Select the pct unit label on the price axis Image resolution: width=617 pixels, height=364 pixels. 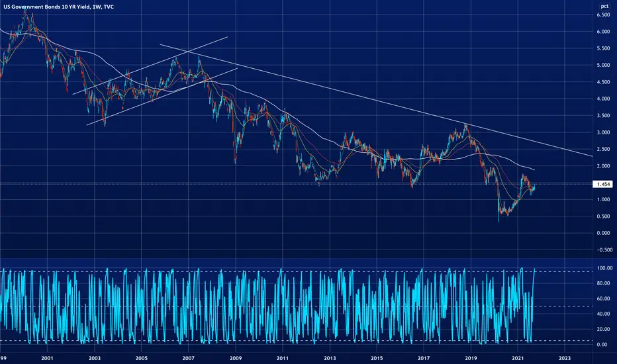tap(604, 6)
